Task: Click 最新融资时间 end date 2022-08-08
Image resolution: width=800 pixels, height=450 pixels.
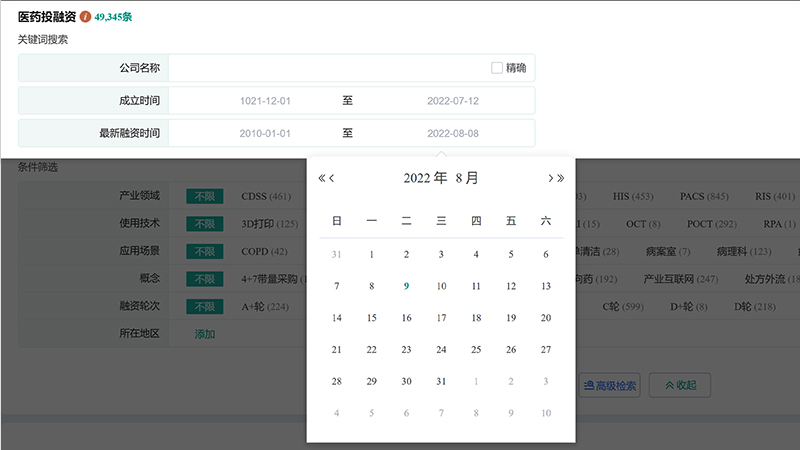Action: pos(453,134)
